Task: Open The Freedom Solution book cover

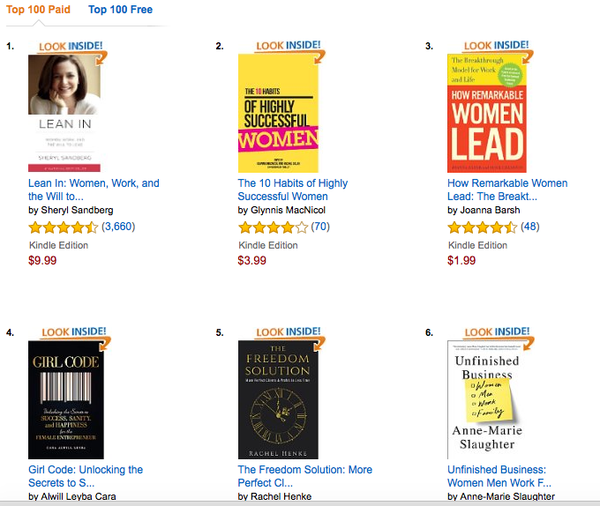Action: [277, 398]
